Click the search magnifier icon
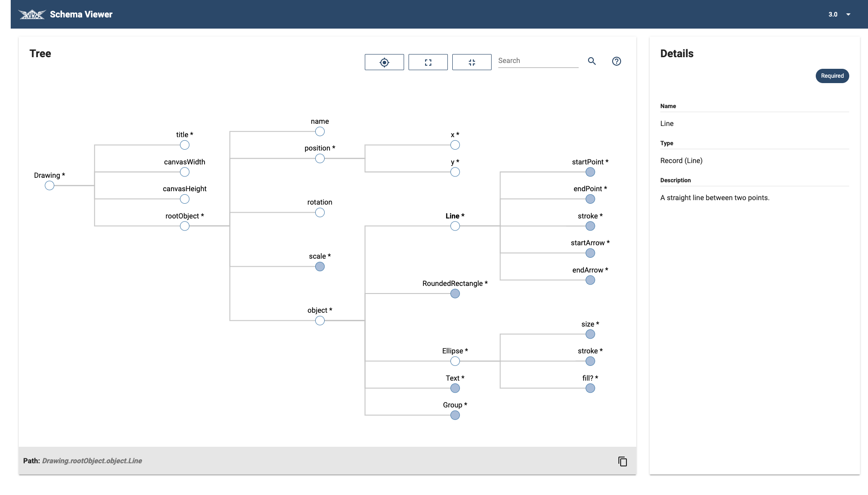The width and height of the screenshot is (868, 495). tap(592, 61)
